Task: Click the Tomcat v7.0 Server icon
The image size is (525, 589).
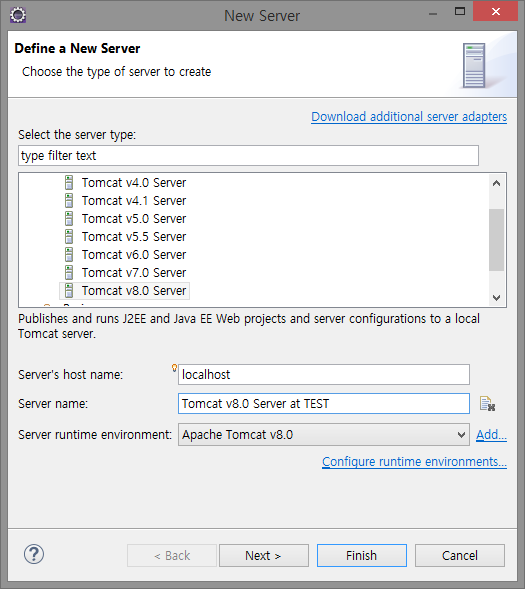Action: [x=69, y=273]
